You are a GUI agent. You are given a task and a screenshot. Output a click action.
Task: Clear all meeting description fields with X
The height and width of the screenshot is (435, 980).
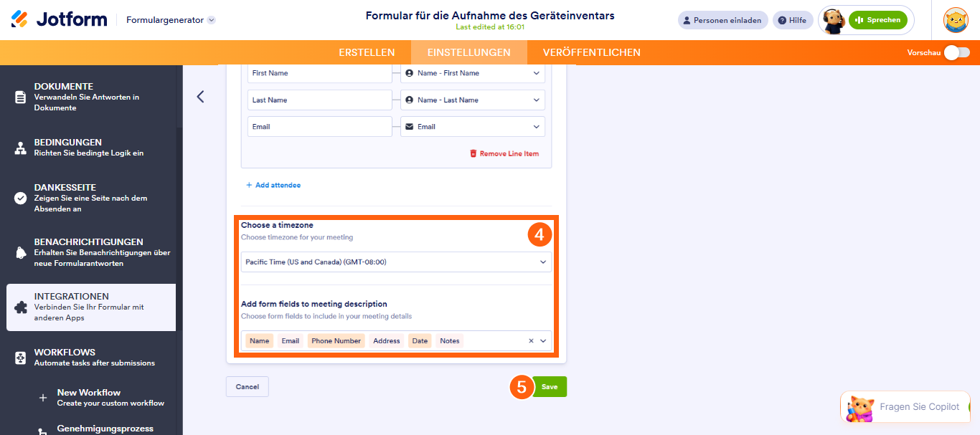(531, 341)
